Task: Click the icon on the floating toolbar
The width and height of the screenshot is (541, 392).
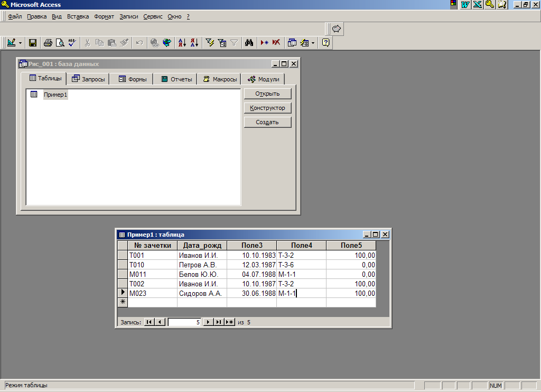Action: (337, 29)
